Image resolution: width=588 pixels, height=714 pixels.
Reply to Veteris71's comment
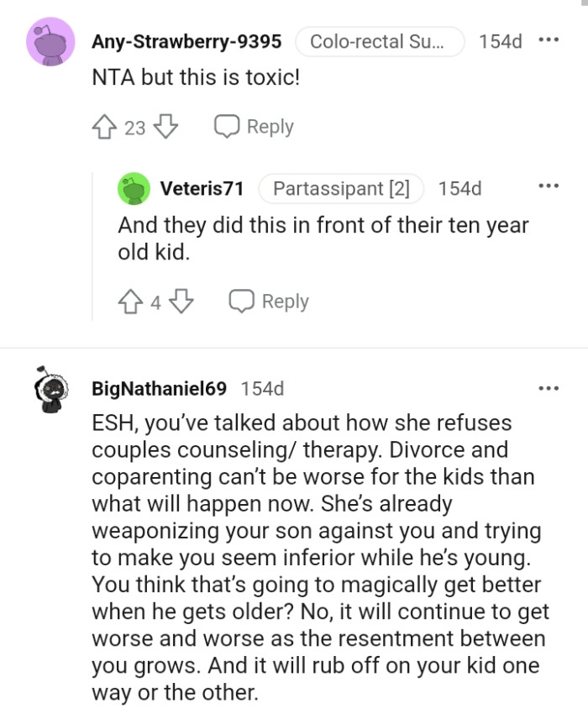point(286,301)
